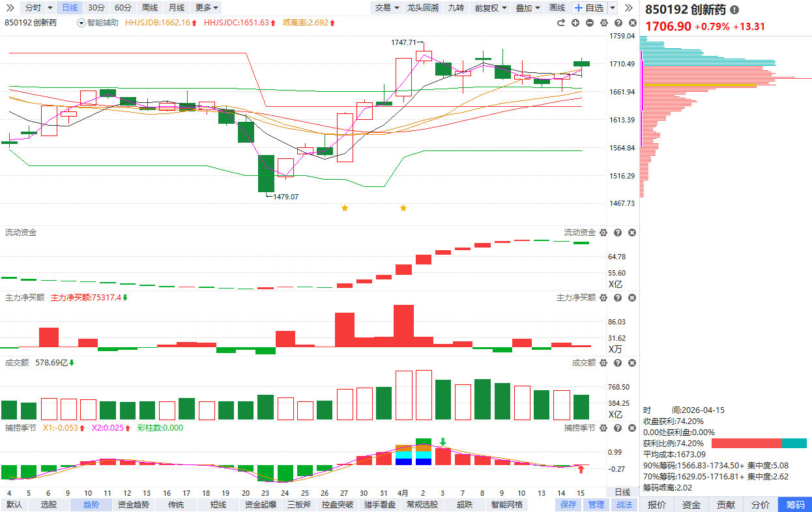The height and width of the screenshot is (512, 812).
Task: Toggle the 九转 indicator overlay
Action: 456,8
